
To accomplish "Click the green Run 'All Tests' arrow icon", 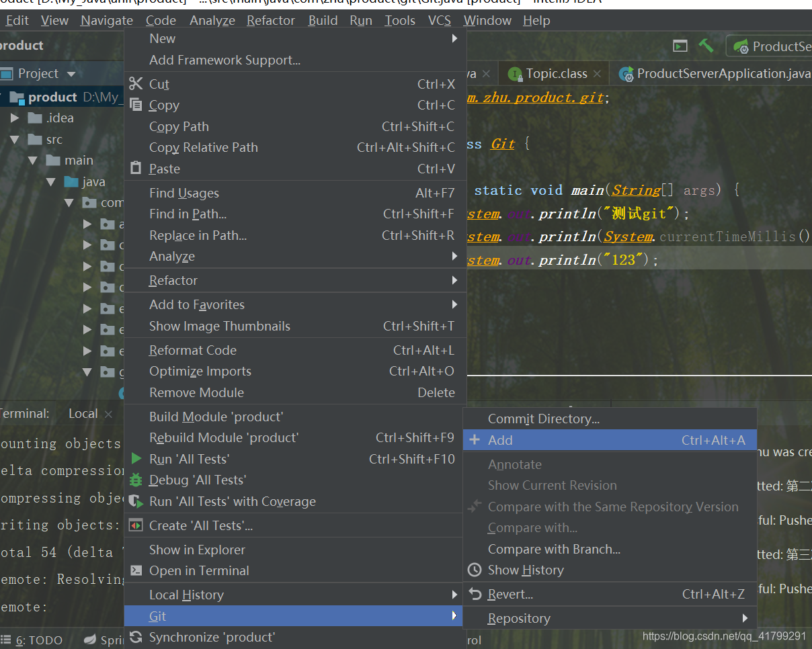I will 136,459.
